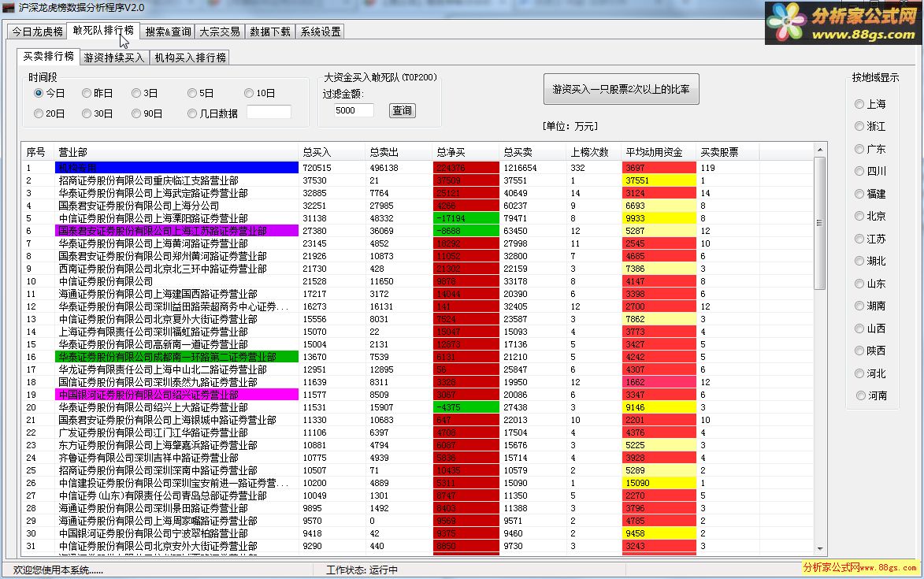
Task: Sort by 总卖出 column header
Action: pyautogui.click(x=399, y=152)
